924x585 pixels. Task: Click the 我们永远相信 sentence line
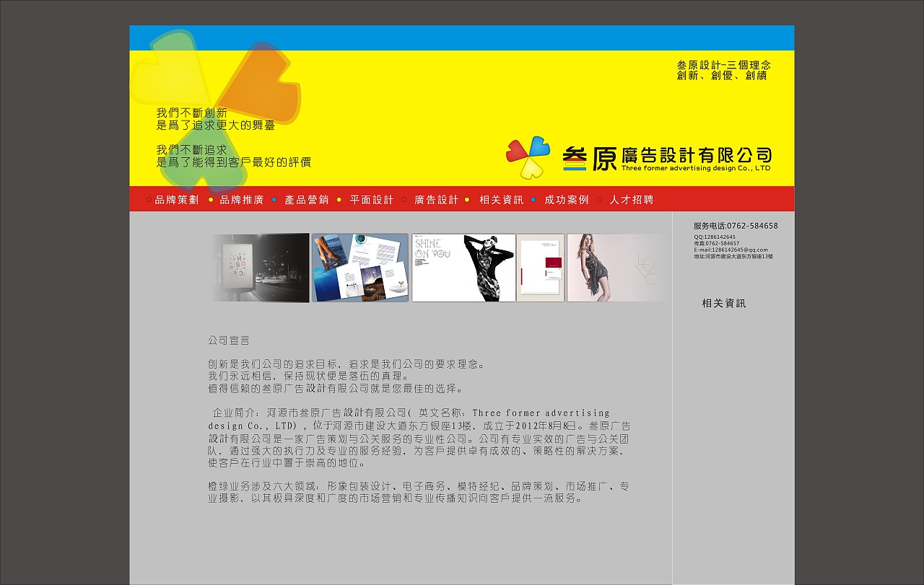(x=310, y=376)
